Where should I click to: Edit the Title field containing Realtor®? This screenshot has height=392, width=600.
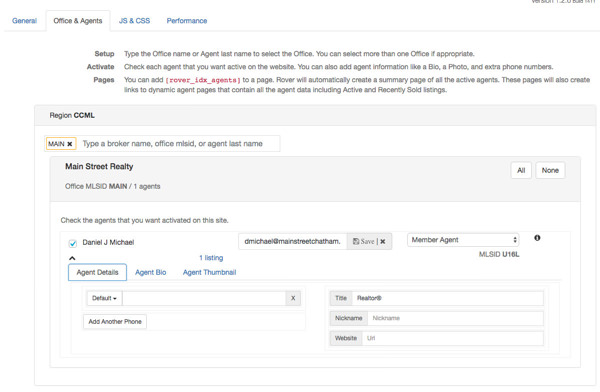tap(447, 298)
